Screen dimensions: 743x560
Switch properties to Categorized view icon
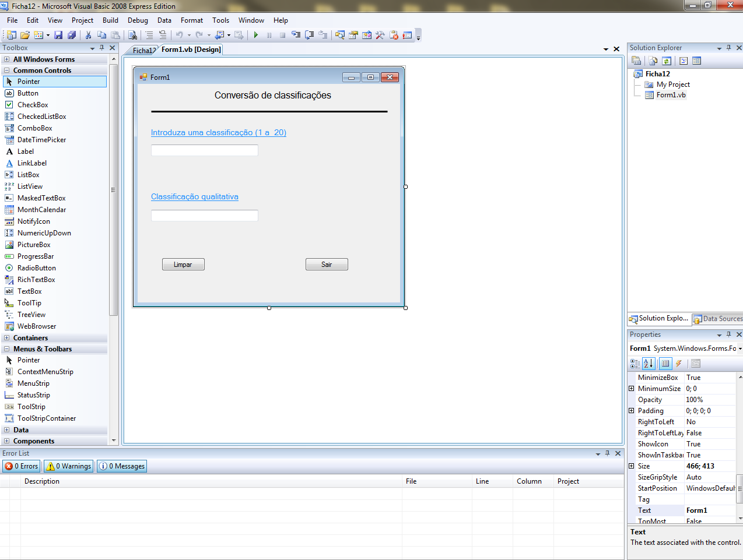(635, 364)
